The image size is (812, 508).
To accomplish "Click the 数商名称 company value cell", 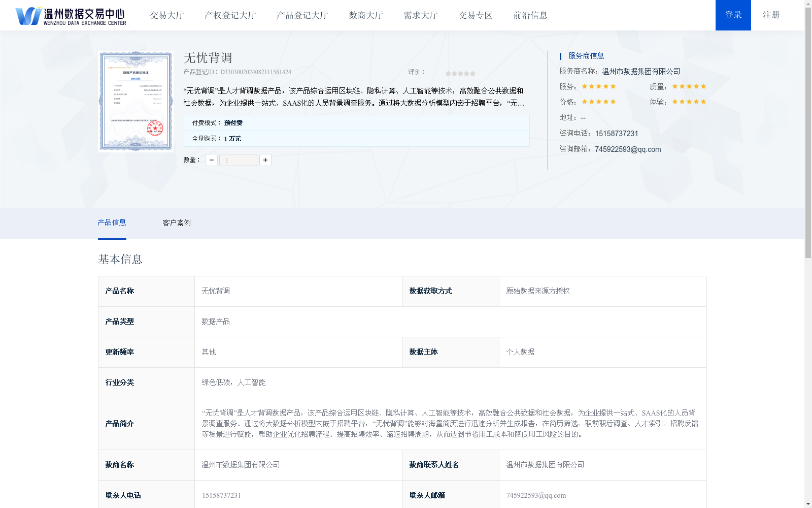I will [298, 465].
